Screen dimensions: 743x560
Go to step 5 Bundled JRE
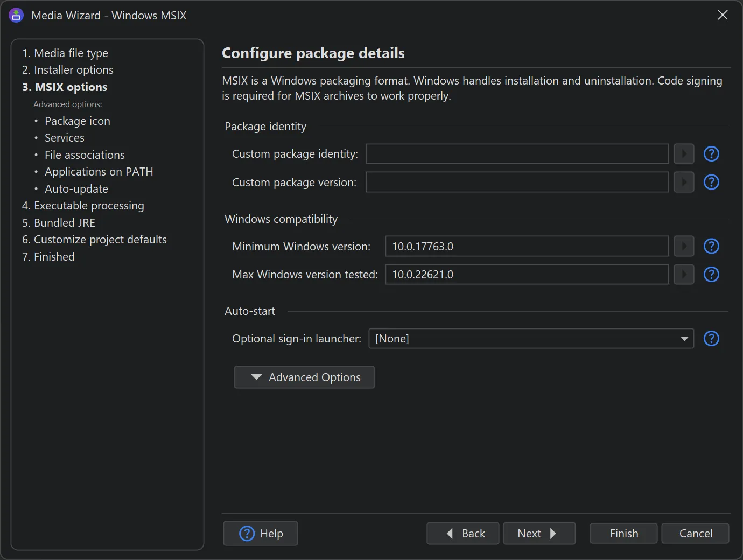point(59,223)
